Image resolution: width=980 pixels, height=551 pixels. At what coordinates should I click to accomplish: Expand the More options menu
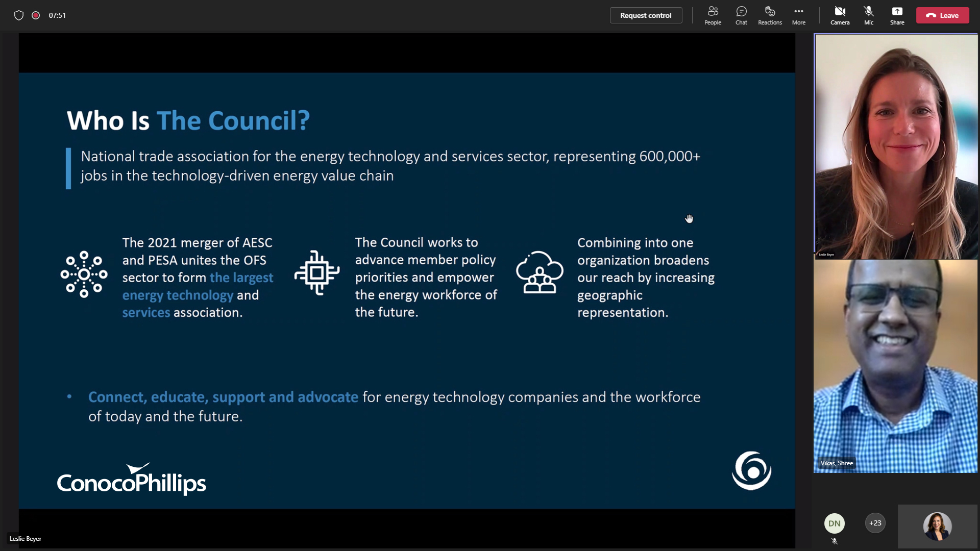pos(798,15)
